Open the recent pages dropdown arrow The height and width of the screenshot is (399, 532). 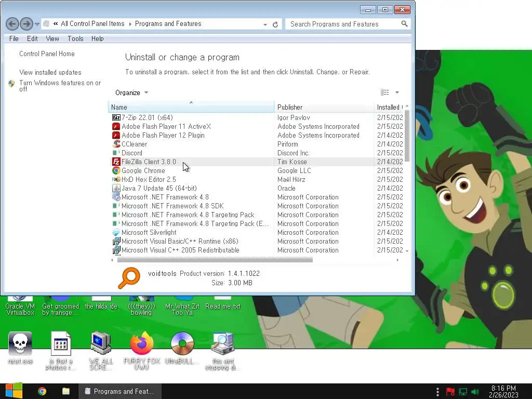point(37,24)
